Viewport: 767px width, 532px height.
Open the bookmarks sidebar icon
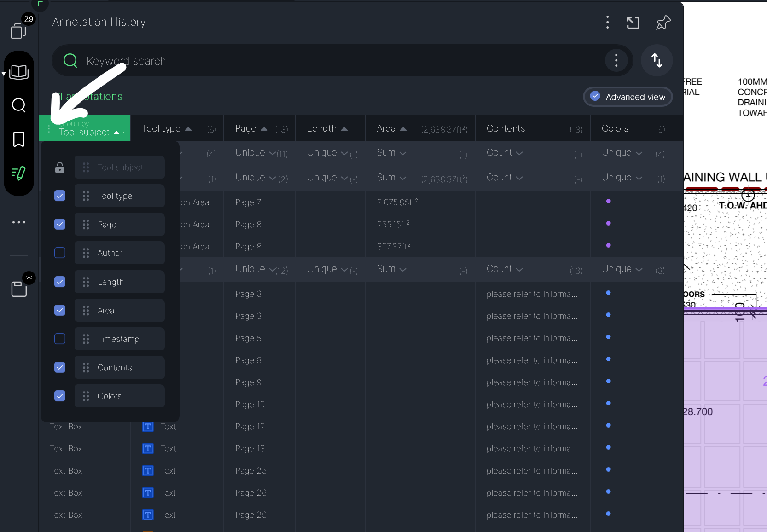coord(19,139)
